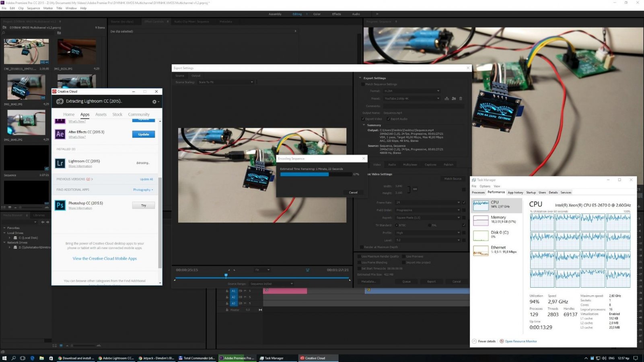This screenshot has height=362, width=644.
Task: Open the Photography category dropdown
Action: coord(143,190)
